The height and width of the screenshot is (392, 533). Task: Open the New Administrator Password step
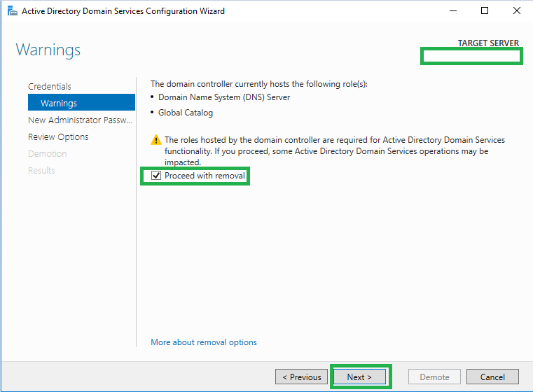tap(81, 120)
